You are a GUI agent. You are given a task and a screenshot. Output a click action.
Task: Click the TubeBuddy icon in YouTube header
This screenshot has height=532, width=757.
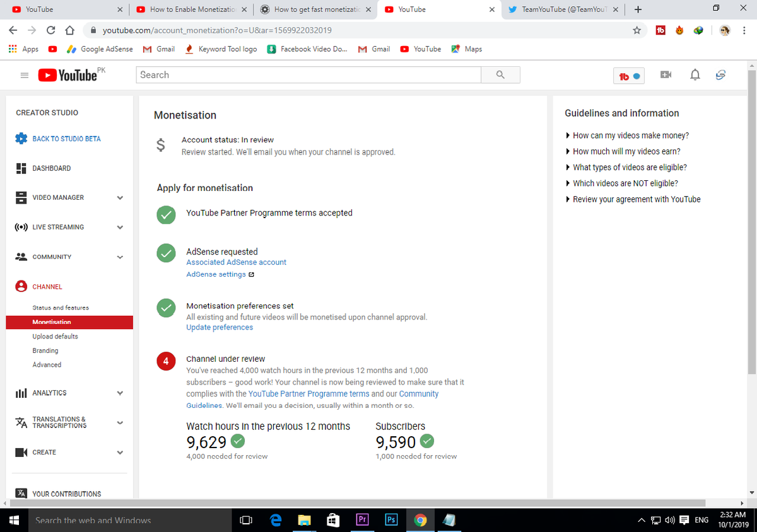pos(628,76)
